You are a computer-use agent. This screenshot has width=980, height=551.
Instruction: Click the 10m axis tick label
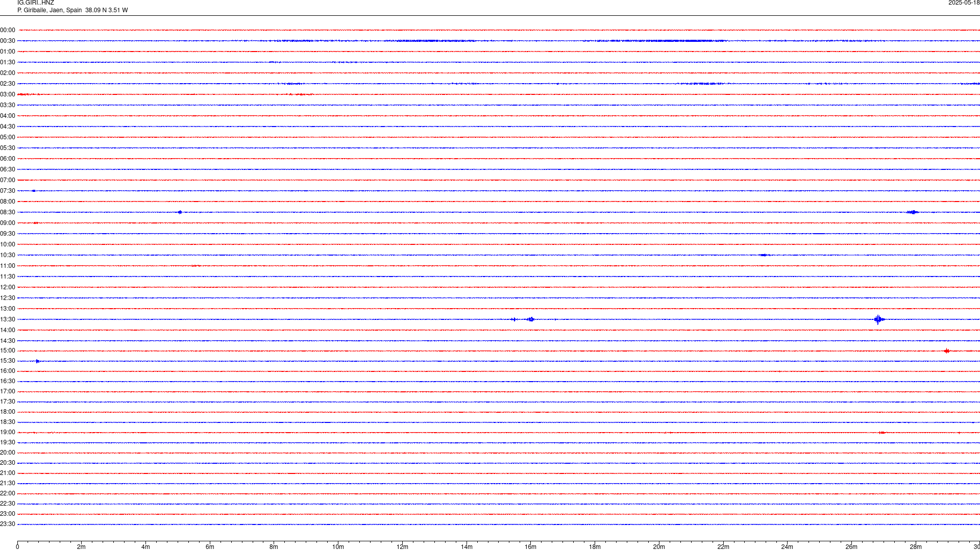click(338, 547)
